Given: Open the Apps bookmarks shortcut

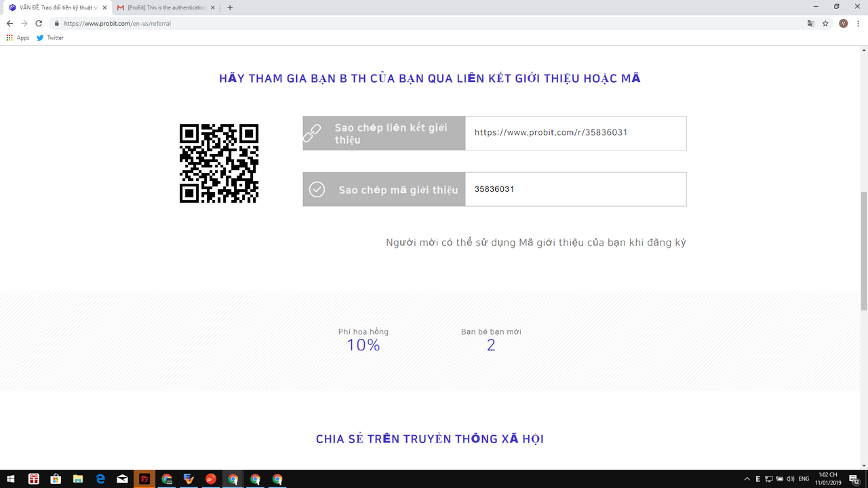Looking at the screenshot, I should (18, 38).
